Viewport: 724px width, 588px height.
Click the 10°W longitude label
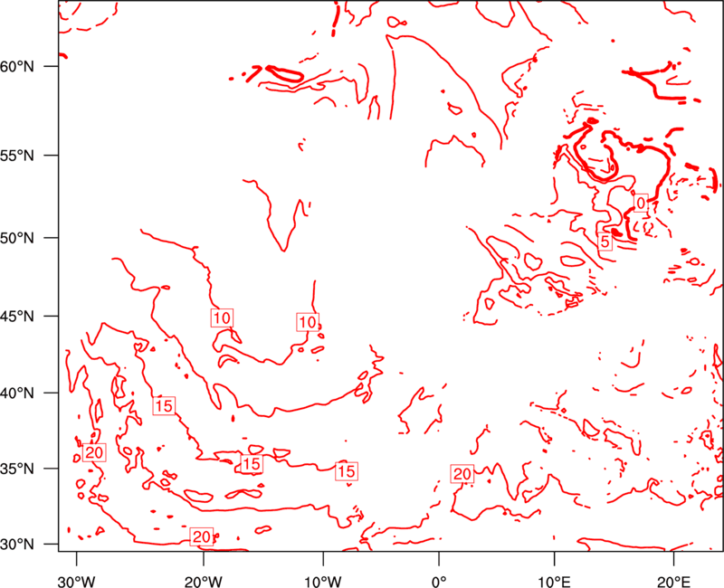click(322, 582)
